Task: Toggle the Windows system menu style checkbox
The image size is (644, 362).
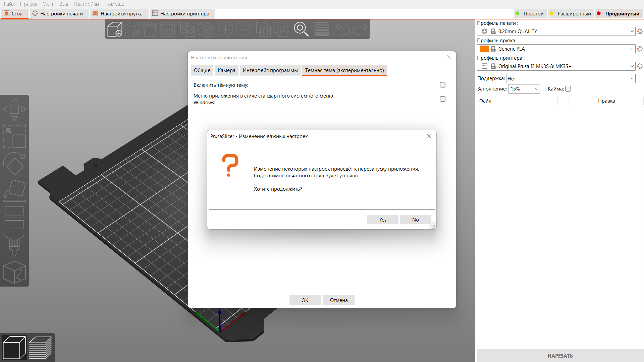Action: tap(442, 99)
